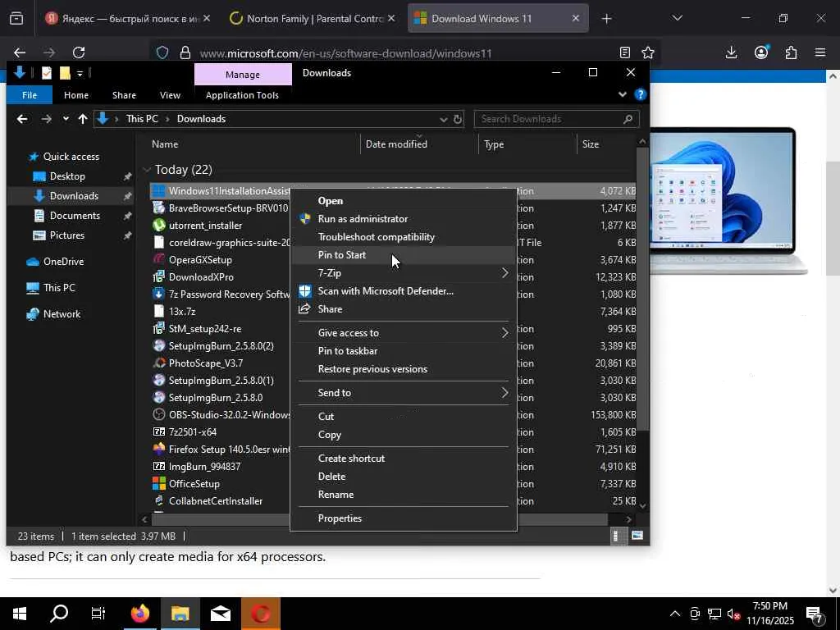
Task: Select the CollabnetCertInstaller file
Action: pyautogui.click(x=216, y=501)
